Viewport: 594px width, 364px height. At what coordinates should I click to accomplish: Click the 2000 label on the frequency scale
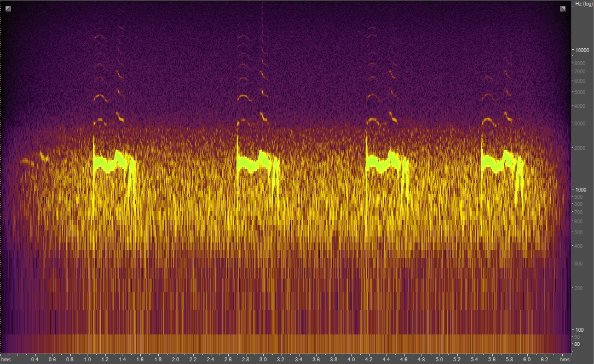pos(580,148)
